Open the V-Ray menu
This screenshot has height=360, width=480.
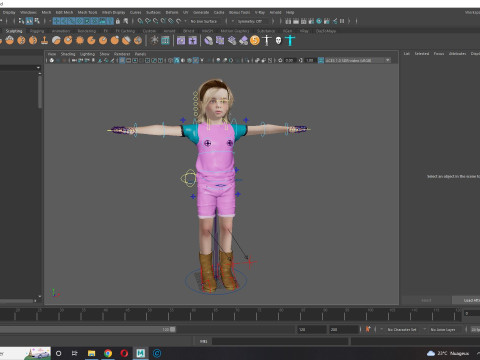click(x=260, y=12)
